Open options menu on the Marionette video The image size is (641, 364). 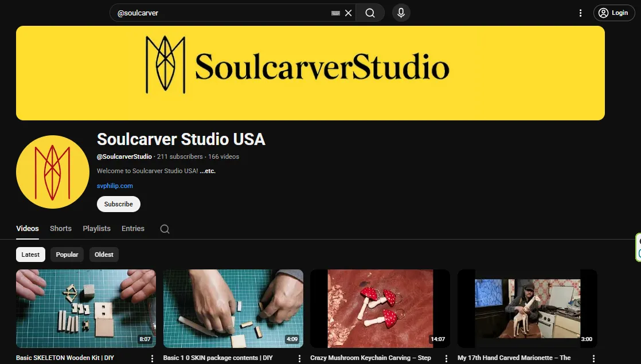click(x=593, y=357)
